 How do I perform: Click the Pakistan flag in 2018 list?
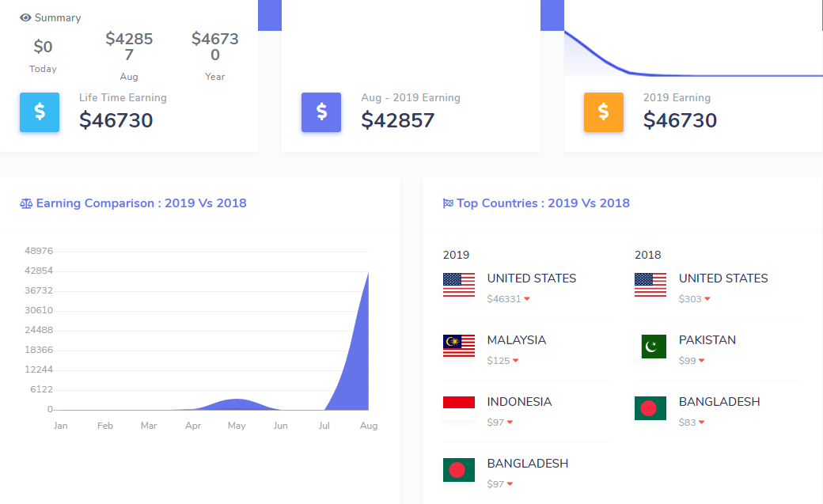pyautogui.click(x=650, y=346)
